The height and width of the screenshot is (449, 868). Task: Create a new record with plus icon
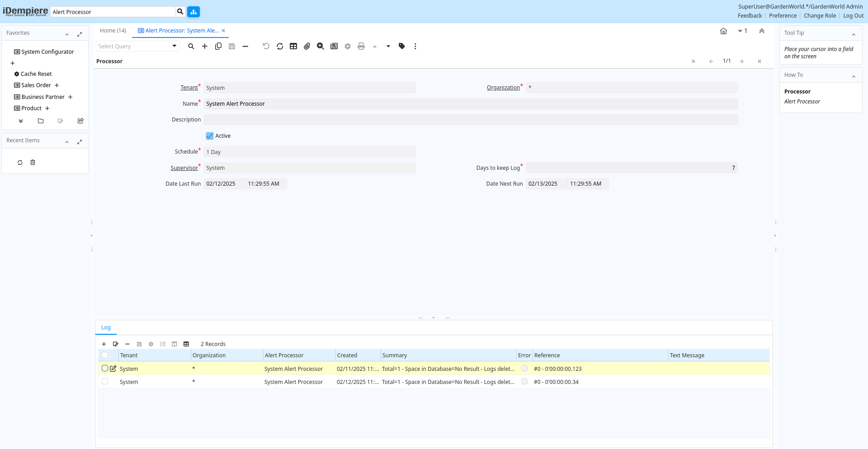coord(205,46)
